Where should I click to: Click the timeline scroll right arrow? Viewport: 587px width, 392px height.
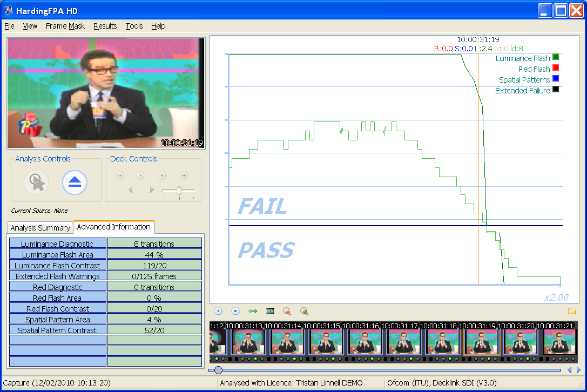578,370
